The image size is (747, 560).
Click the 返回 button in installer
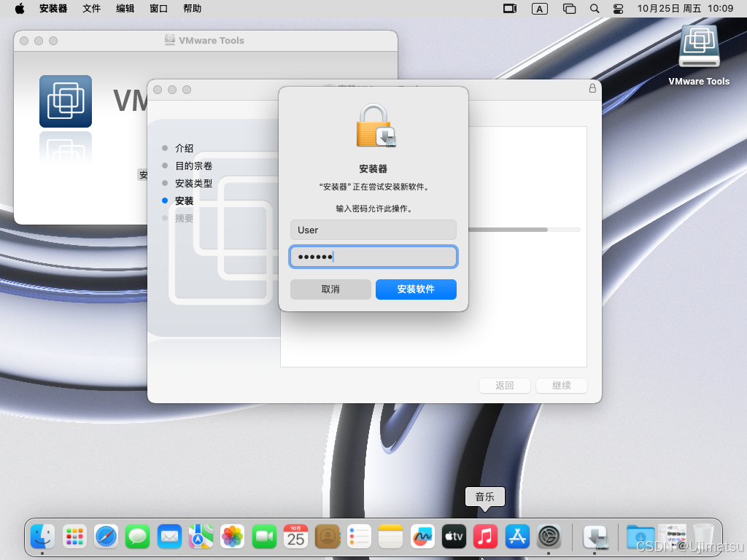pyautogui.click(x=505, y=385)
